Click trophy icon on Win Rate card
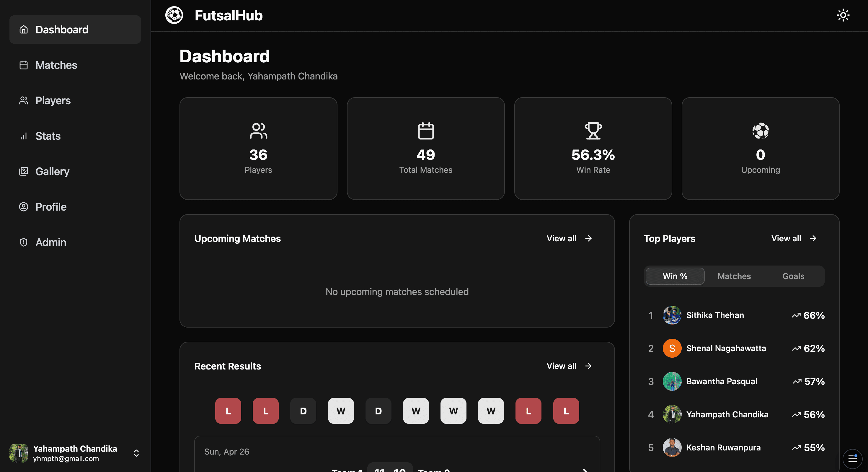The width and height of the screenshot is (868, 472). [593, 131]
